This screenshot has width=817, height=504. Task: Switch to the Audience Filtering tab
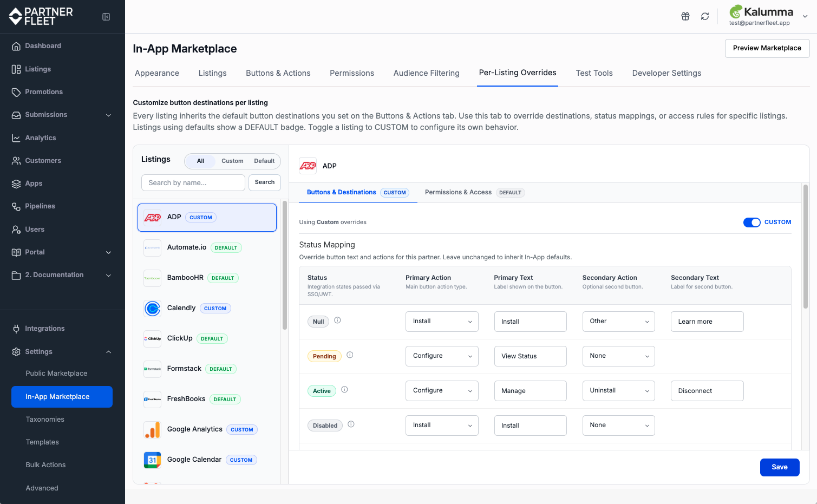pyautogui.click(x=427, y=73)
